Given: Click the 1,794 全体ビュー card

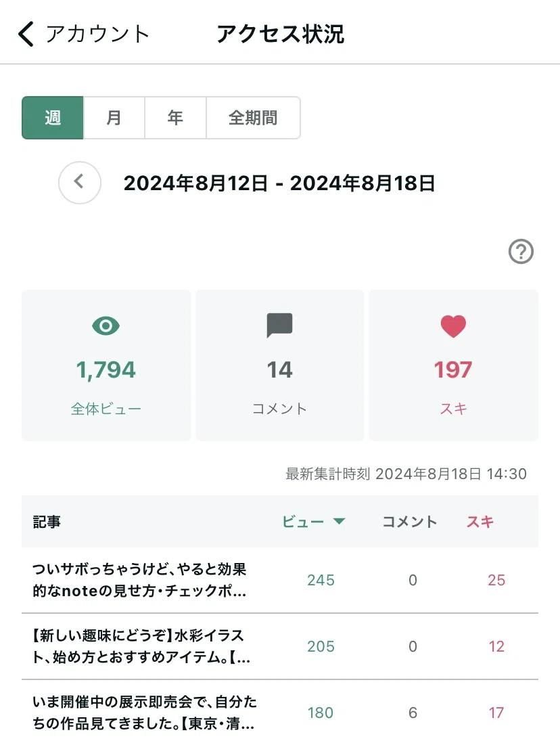Looking at the screenshot, I should (x=106, y=365).
